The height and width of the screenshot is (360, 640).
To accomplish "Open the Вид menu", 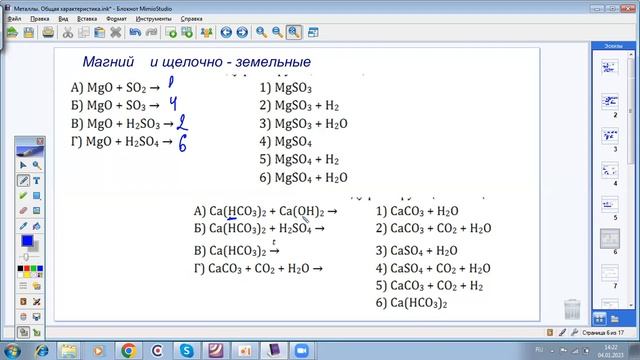I will point(63,19).
